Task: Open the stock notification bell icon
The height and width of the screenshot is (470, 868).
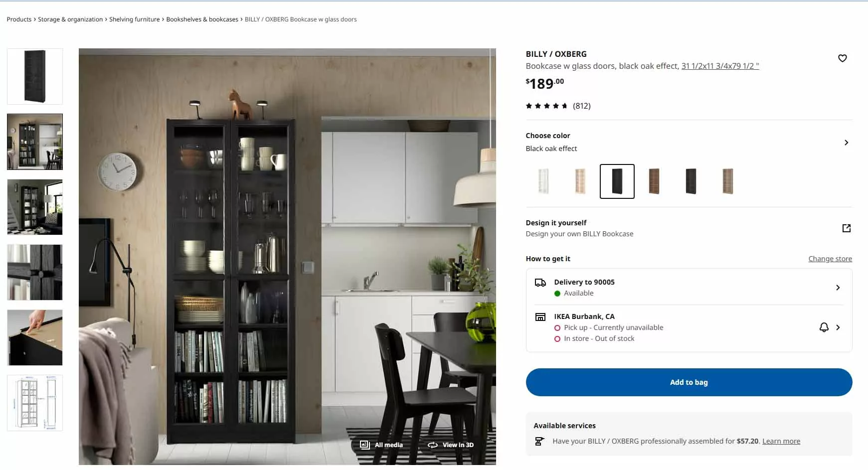Action: (x=824, y=327)
